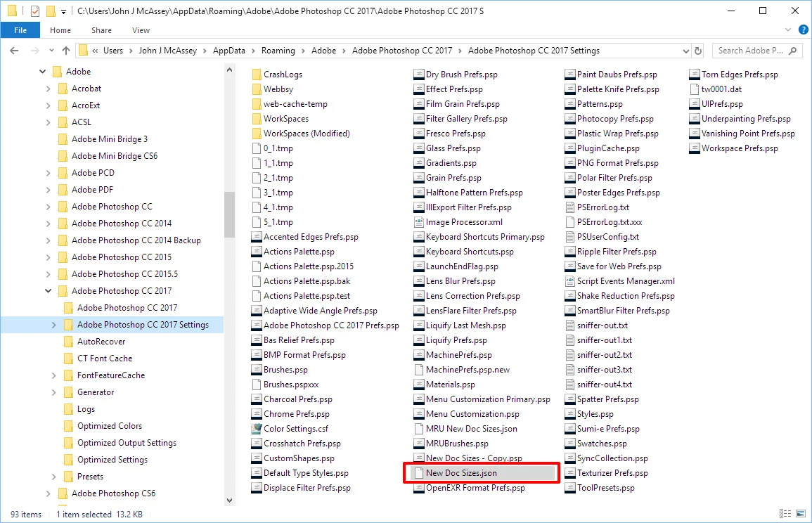Select AutoRecover folder in tree
This screenshot has width=812, height=523.
click(x=101, y=342)
